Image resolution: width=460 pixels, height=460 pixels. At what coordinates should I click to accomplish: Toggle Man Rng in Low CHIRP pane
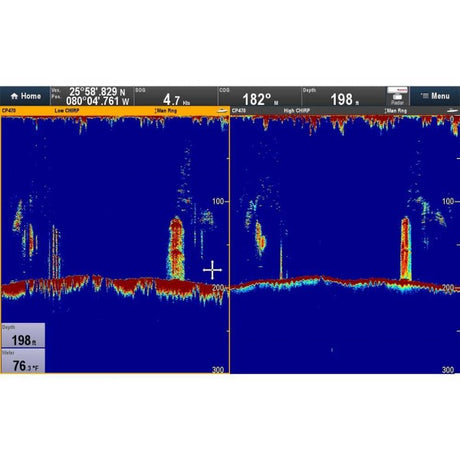pyautogui.click(x=166, y=111)
